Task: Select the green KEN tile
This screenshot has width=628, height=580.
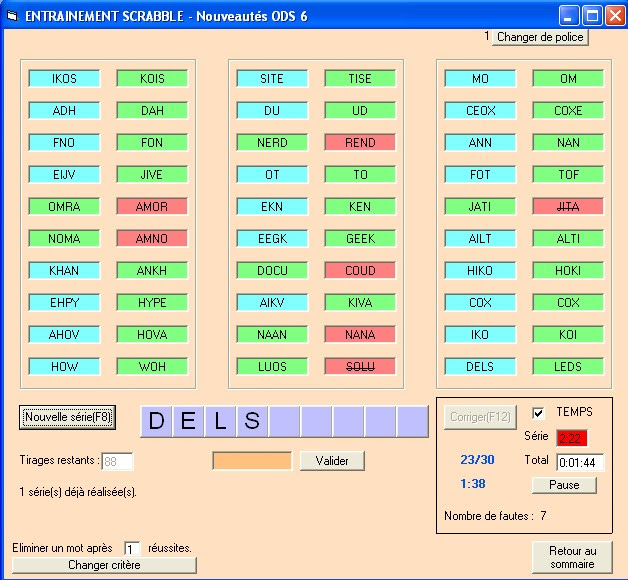Action: point(360,207)
